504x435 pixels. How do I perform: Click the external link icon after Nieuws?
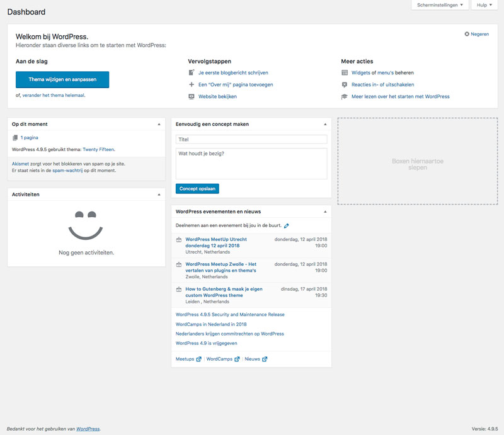point(265,359)
